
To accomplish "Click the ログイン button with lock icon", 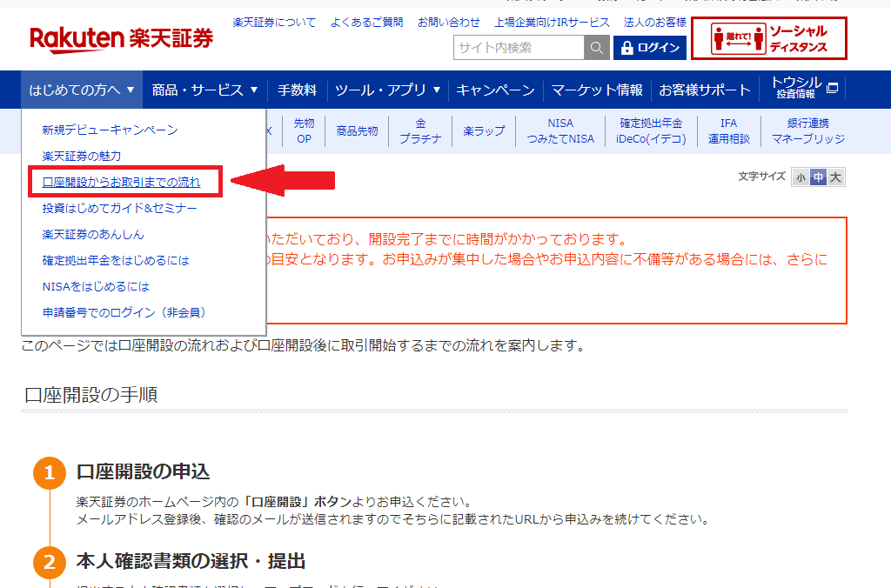I will pos(649,48).
